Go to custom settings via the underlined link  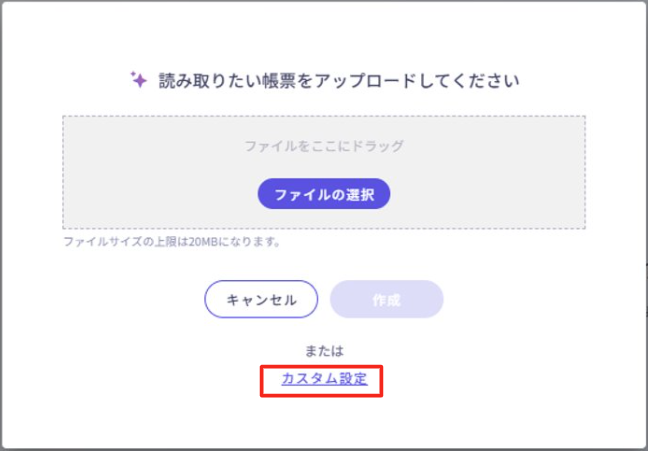pos(324,379)
